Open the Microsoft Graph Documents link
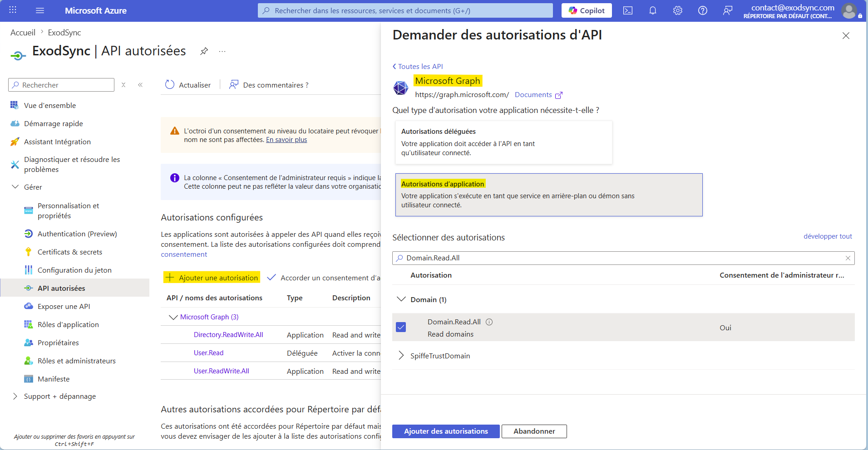Viewport: 868px width, 450px height. (538, 95)
